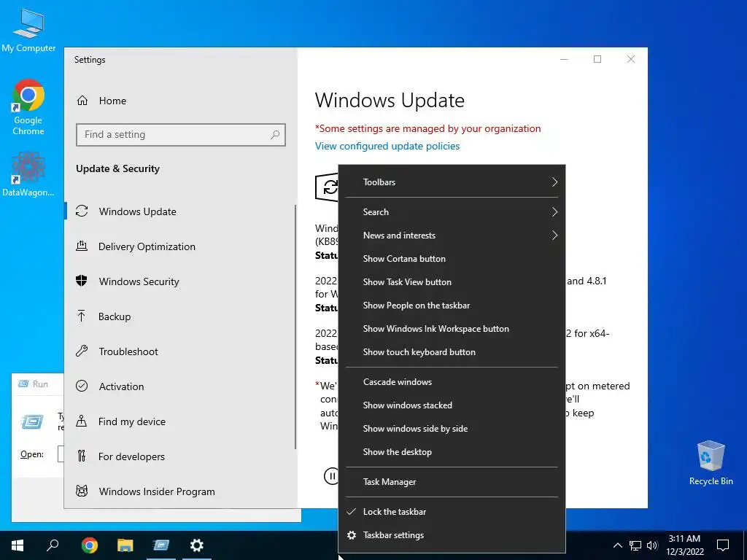This screenshot has width=747, height=560.
Task: Click the pause updates circle icon
Action: pyautogui.click(x=331, y=475)
